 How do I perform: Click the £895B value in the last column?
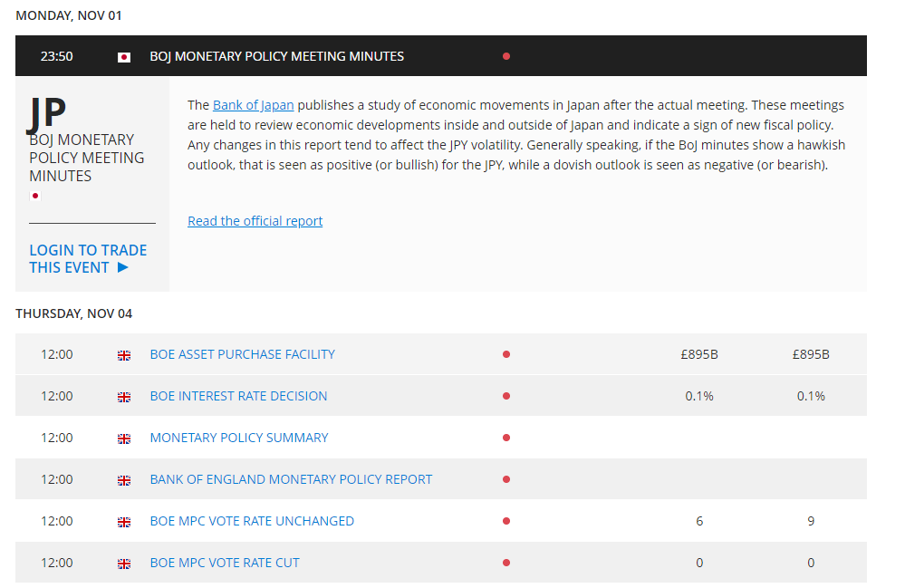pyautogui.click(x=810, y=354)
